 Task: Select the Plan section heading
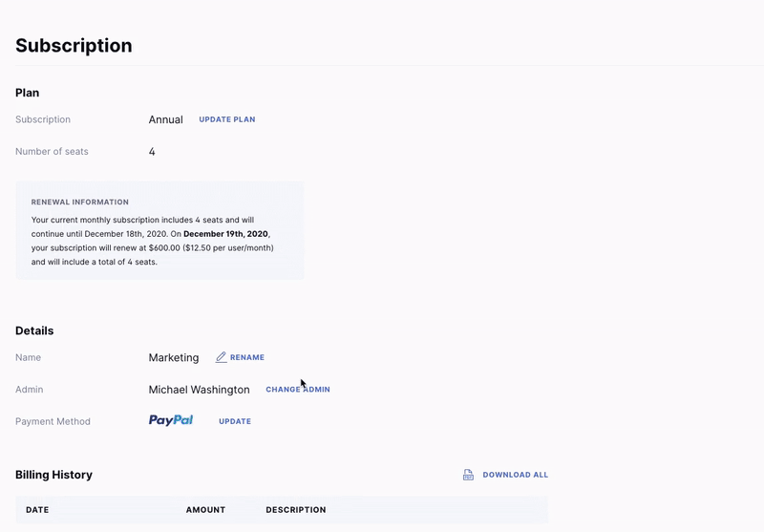(x=28, y=93)
